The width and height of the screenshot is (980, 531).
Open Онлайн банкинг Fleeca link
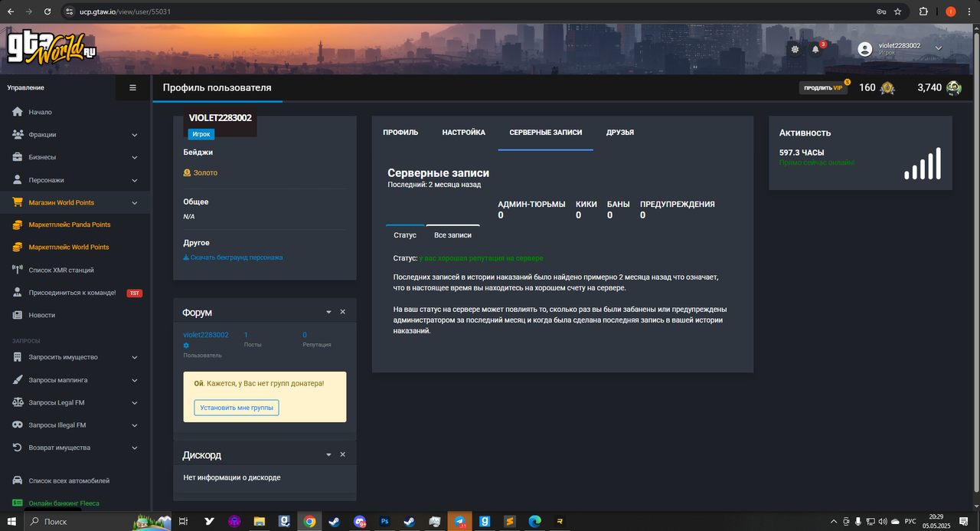click(x=64, y=503)
